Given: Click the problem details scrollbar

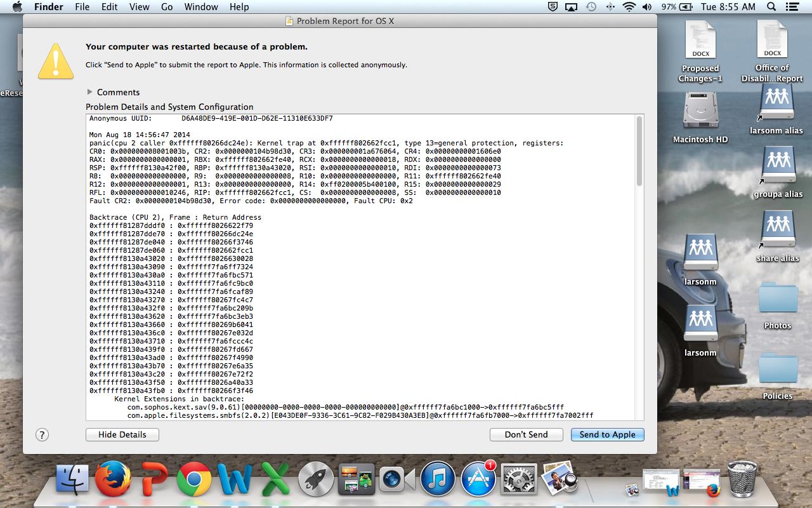Looking at the screenshot, I should (x=639, y=151).
